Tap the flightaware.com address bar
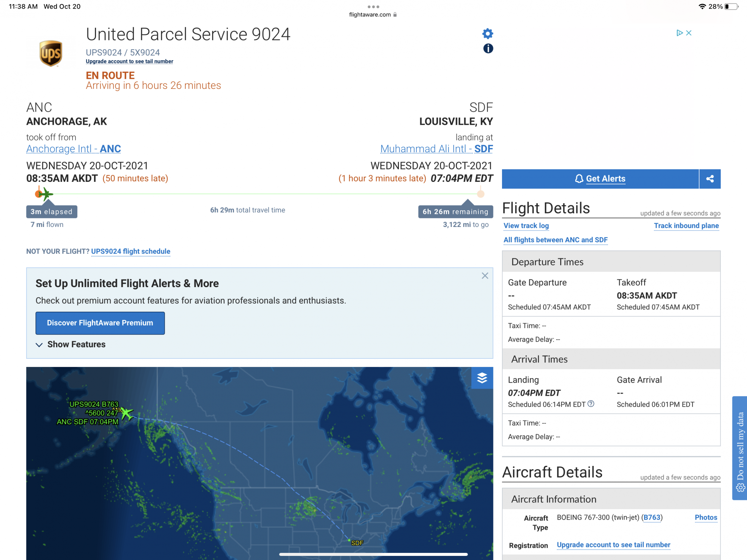The height and width of the screenshot is (560, 747). click(x=373, y=15)
